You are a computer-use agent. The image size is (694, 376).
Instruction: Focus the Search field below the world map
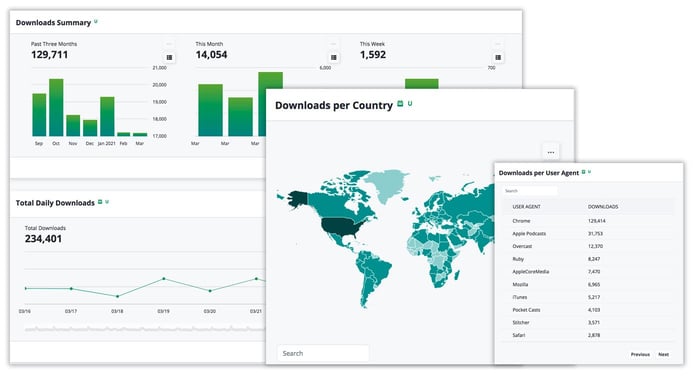coord(323,353)
